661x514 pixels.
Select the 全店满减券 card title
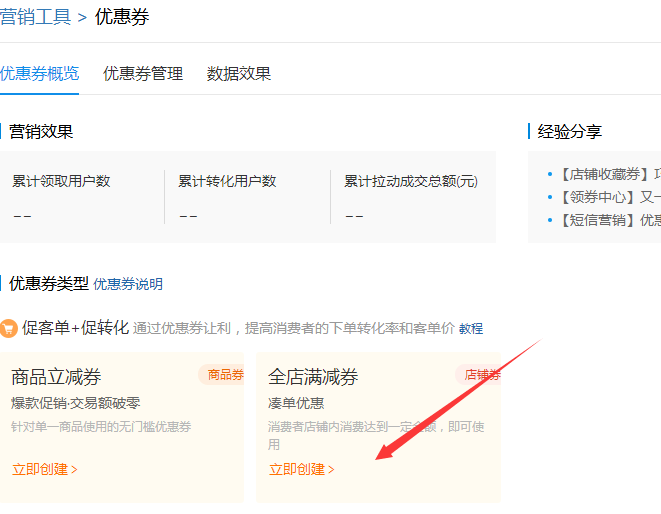point(313,377)
